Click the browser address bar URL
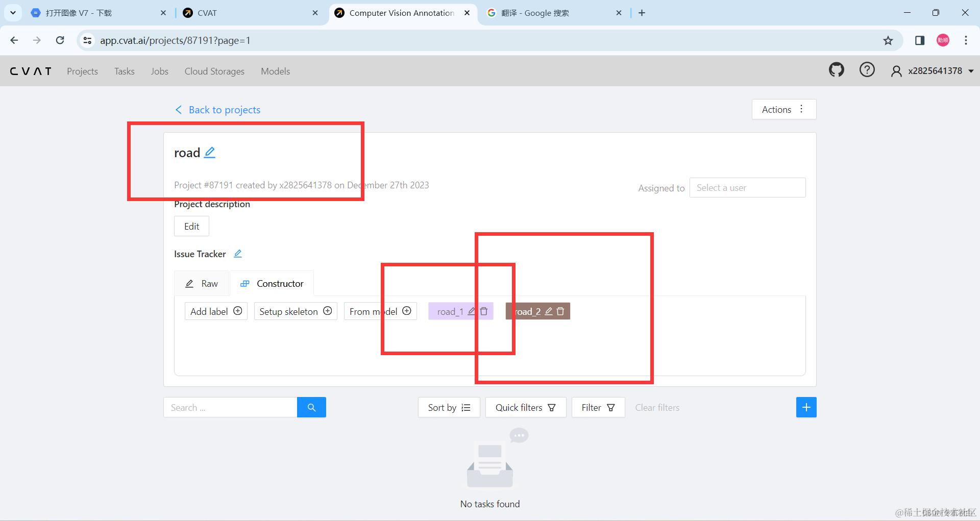 (175, 40)
